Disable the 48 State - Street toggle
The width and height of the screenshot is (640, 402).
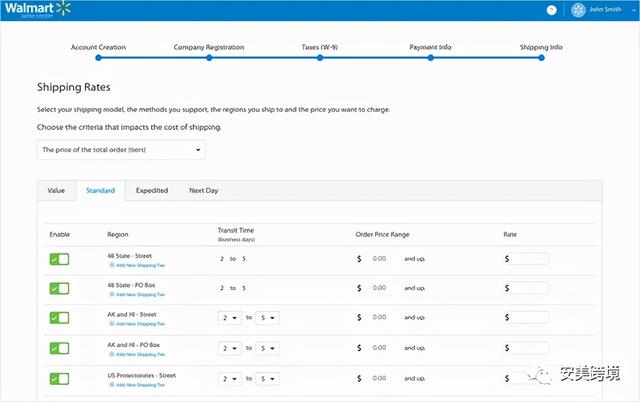pos(59,259)
